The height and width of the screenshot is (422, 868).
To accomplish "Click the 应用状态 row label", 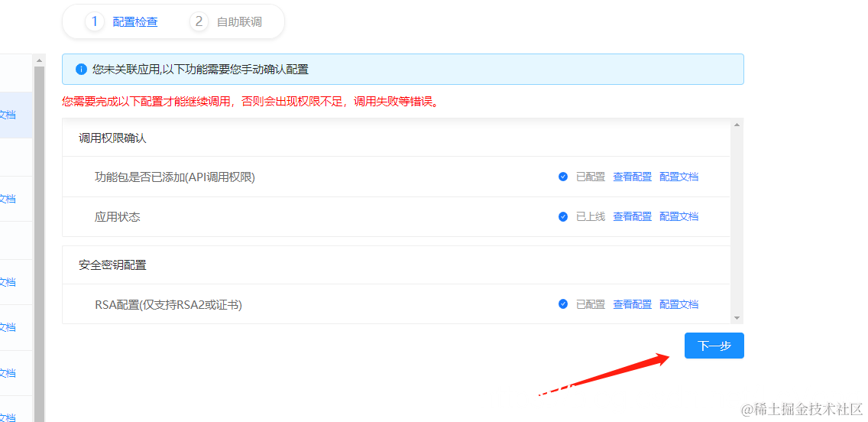I will point(118,216).
